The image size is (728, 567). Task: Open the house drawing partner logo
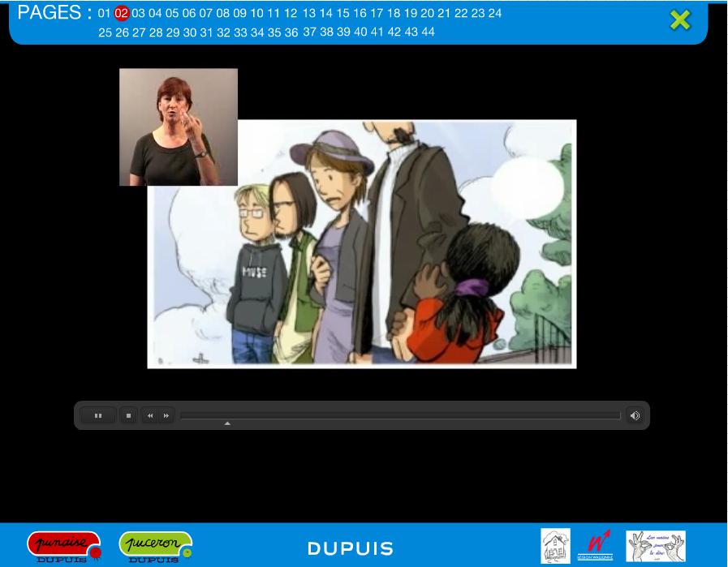[555, 546]
